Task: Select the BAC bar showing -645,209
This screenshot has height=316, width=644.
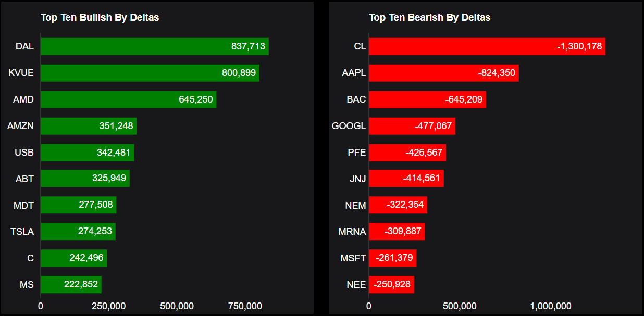Action: 427,99
